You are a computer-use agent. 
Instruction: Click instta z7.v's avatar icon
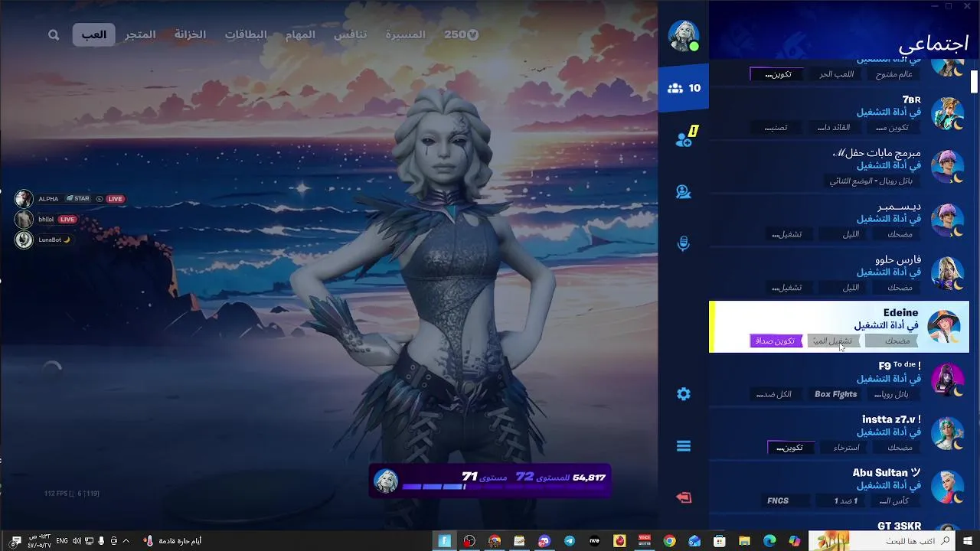click(x=946, y=434)
